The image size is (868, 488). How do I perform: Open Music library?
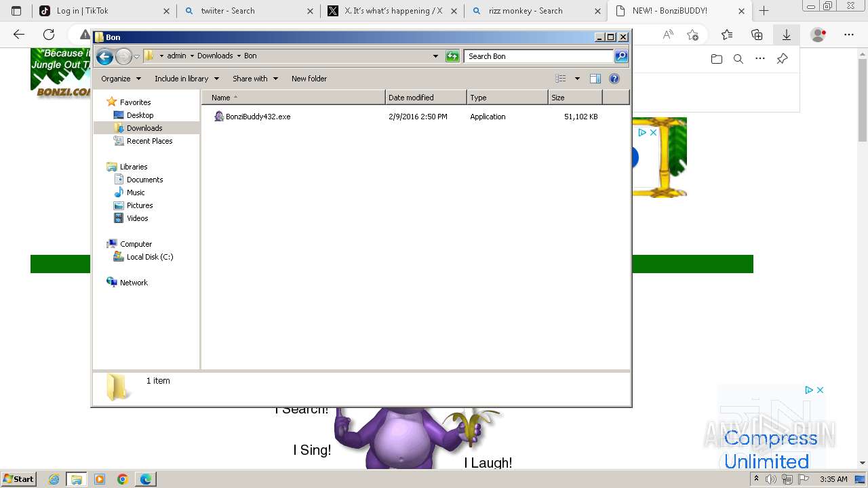tap(136, 192)
